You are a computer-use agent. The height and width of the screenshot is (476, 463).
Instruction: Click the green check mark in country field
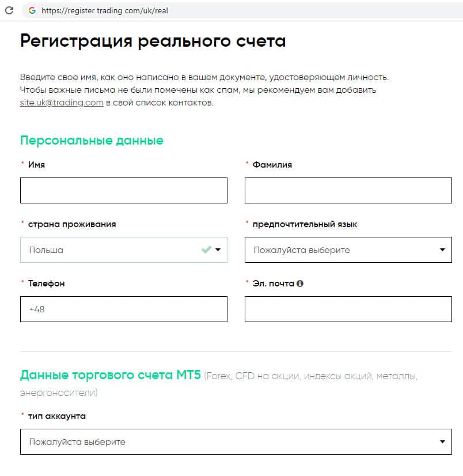pyautogui.click(x=206, y=250)
